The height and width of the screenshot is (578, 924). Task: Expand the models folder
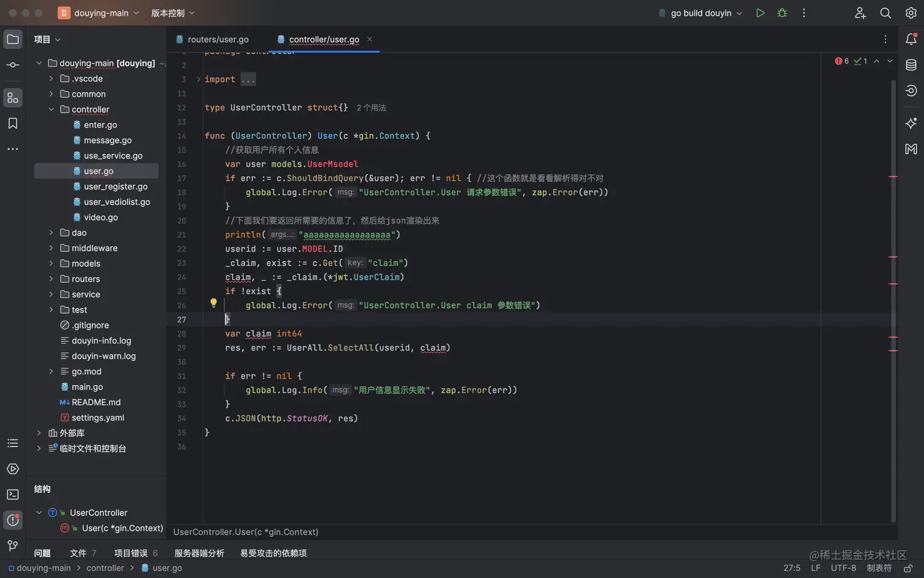click(51, 264)
